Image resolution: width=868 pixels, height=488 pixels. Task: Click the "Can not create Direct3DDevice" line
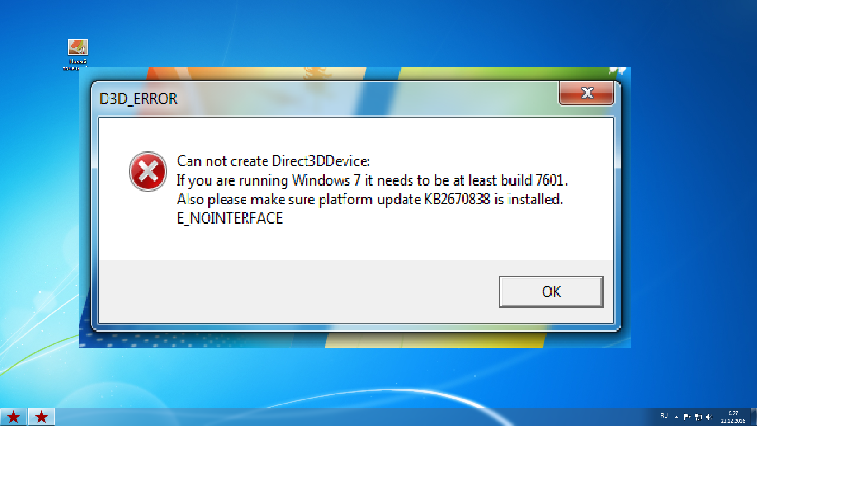(273, 161)
